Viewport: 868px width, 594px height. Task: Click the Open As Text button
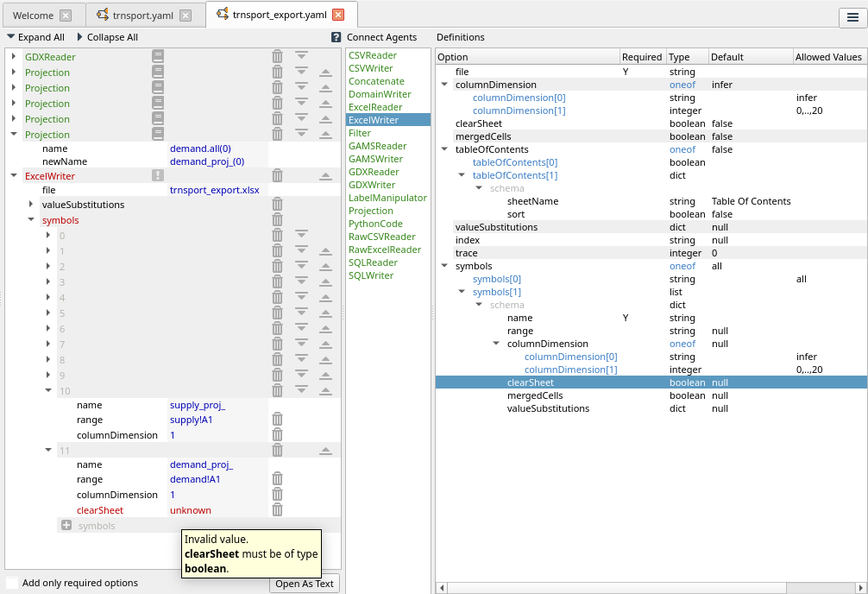click(x=305, y=584)
